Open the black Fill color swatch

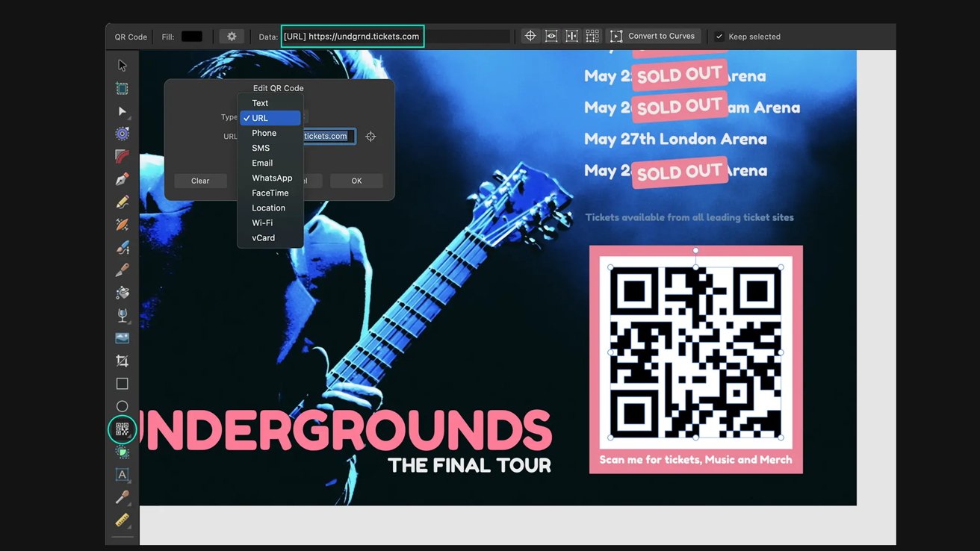pyautogui.click(x=192, y=37)
